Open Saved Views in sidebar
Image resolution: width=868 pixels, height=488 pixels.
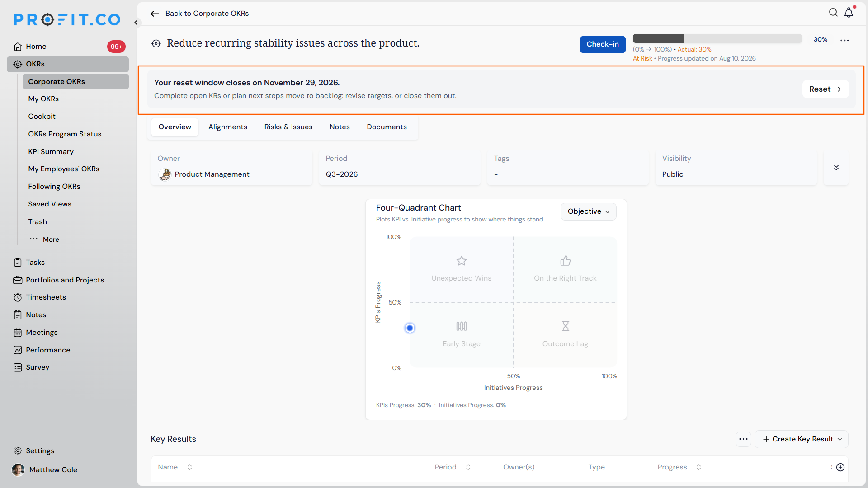tap(50, 204)
